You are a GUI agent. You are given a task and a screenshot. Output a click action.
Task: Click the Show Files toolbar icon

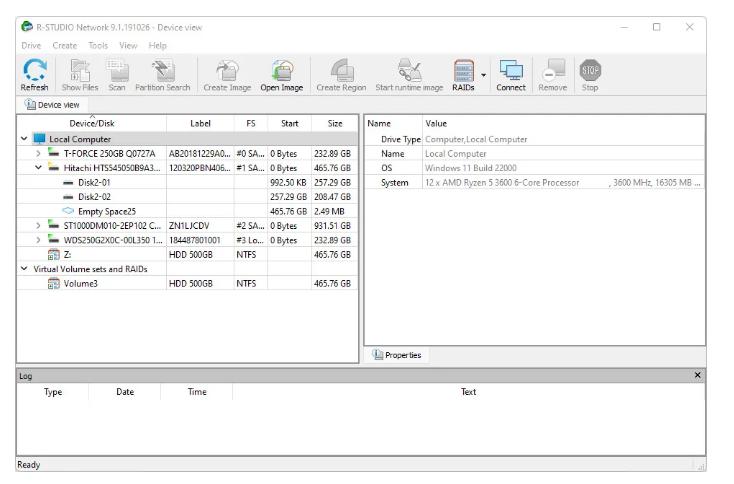(x=79, y=72)
